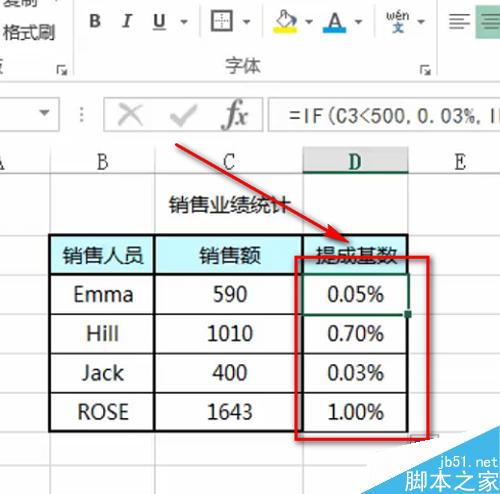Align text left icon

[x=459, y=21]
